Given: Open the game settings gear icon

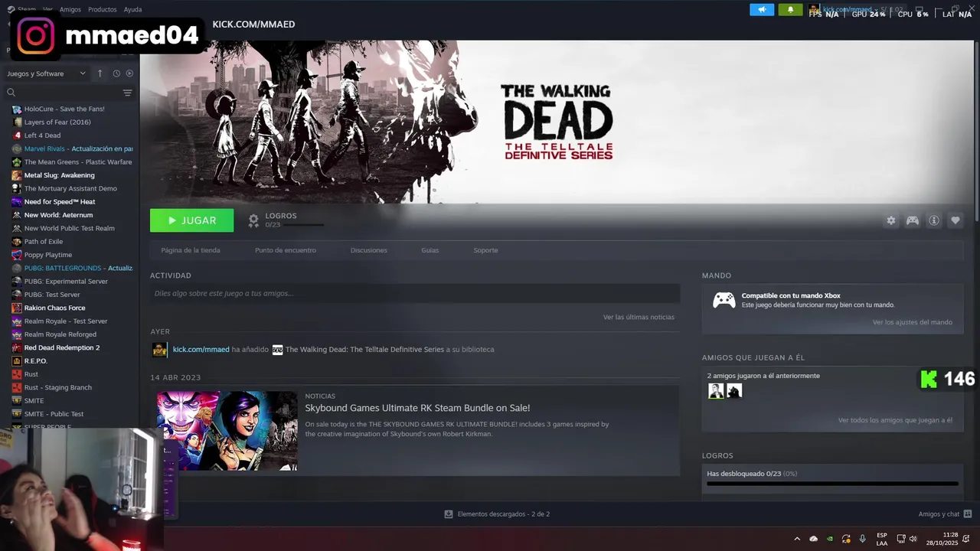Looking at the screenshot, I should point(891,220).
